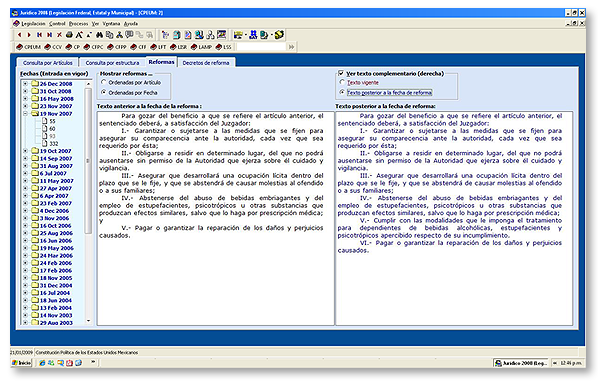Open search with binoculars icon

[x=100, y=35]
